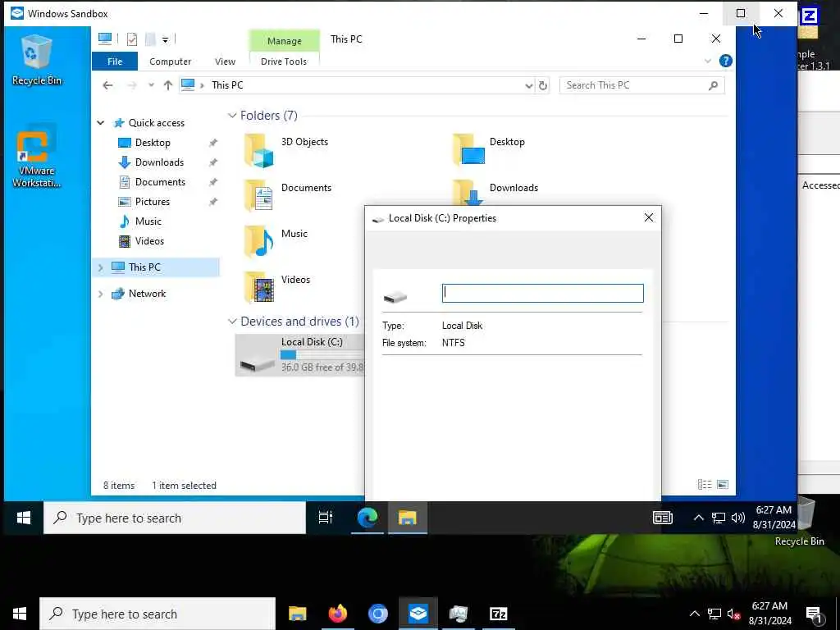Select the 3D Objects folder
This screenshot has width=840, height=630.
pos(286,149)
